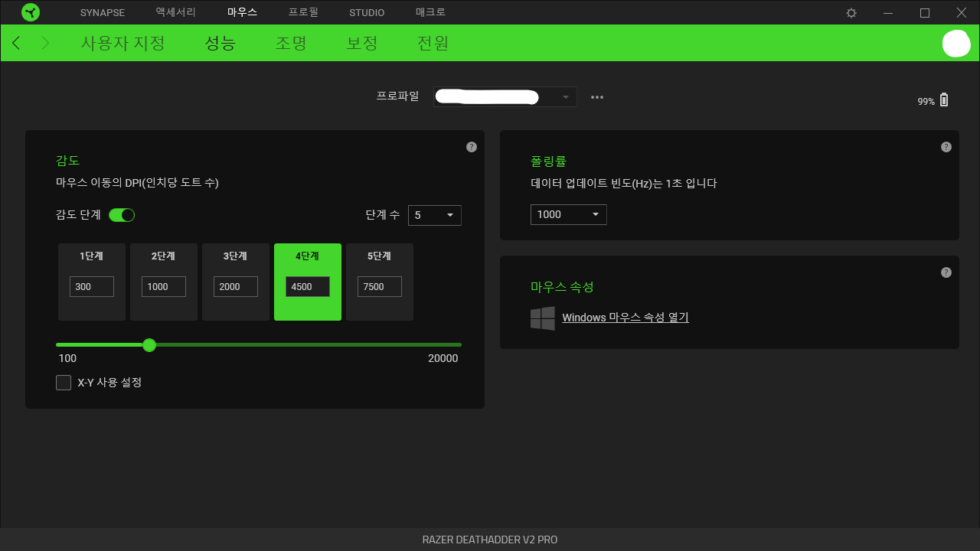980x551 pixels.
Task: Open the 단계 수 dropdown
Action: (435, 215)
